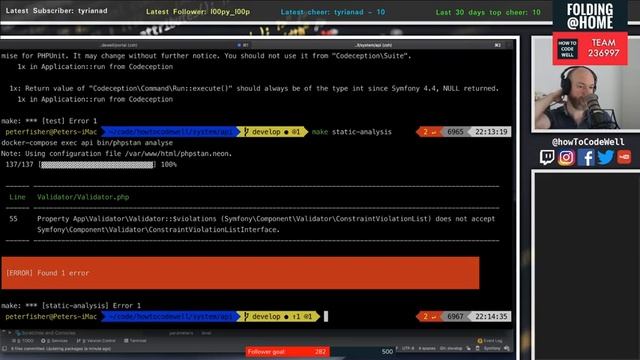Open the Version Control tool window tab

coord(96,340)
